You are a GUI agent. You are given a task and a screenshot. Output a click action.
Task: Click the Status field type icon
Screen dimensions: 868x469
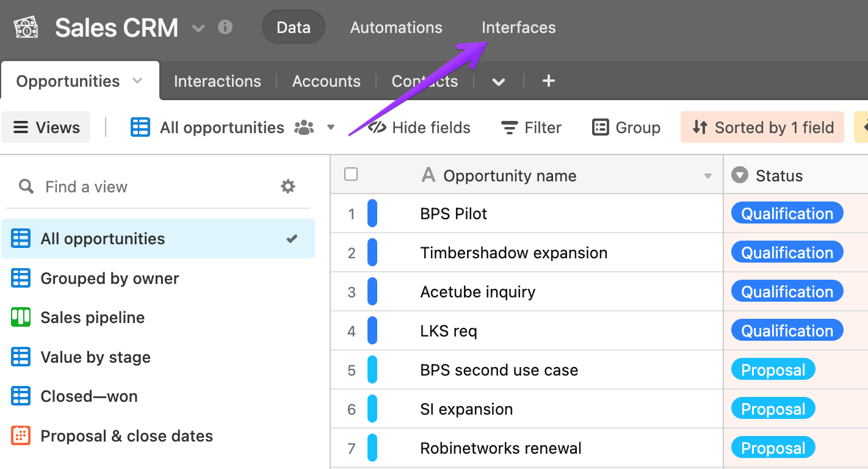pyautogui.click(x=740, y=176)
